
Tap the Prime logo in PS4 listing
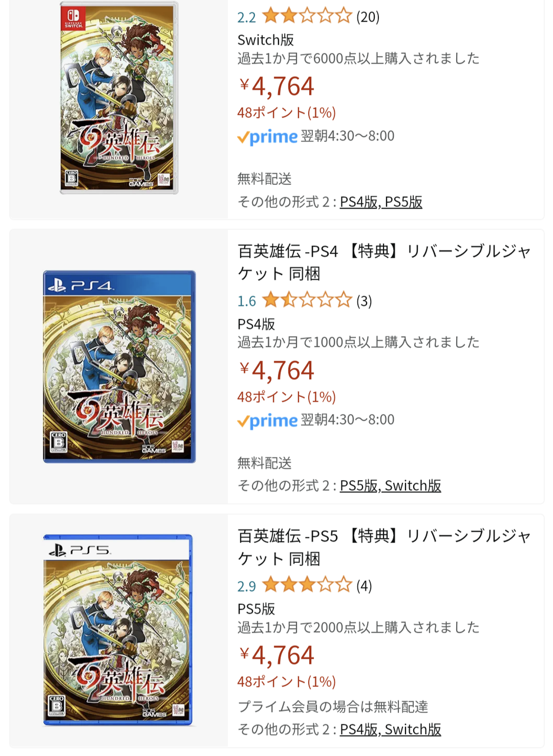pyautogui.click(x=267, y=421)
